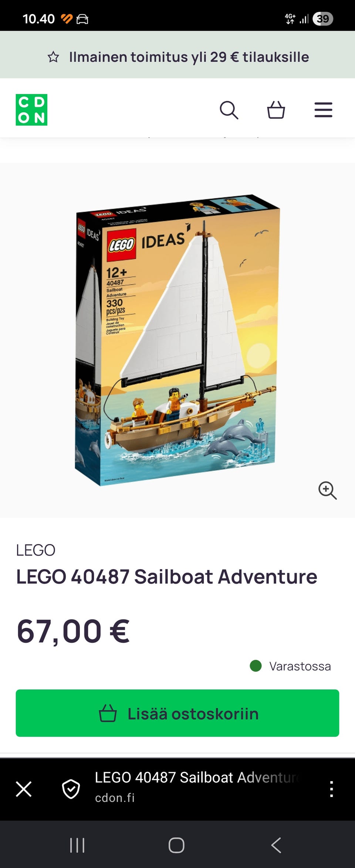Close the browser tab with X
Viewport: 355px width, 868px height.
[24, 789]
